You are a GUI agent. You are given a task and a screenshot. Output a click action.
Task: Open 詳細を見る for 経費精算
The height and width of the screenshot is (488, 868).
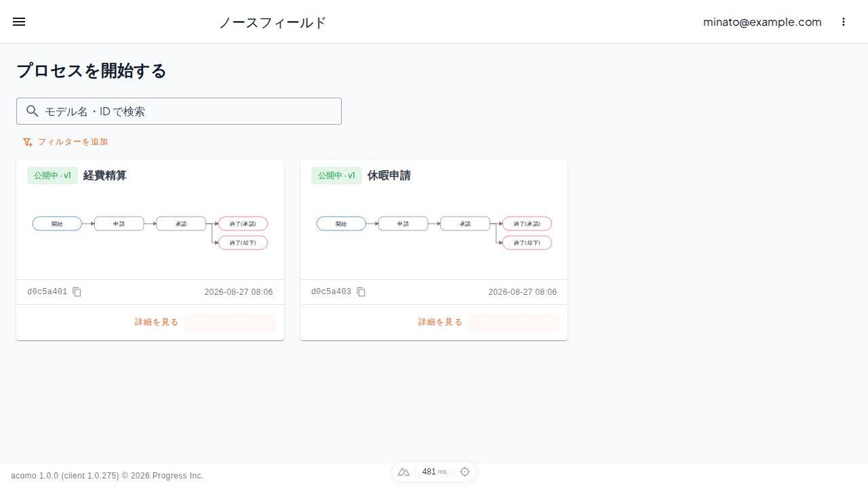(157, 323)
